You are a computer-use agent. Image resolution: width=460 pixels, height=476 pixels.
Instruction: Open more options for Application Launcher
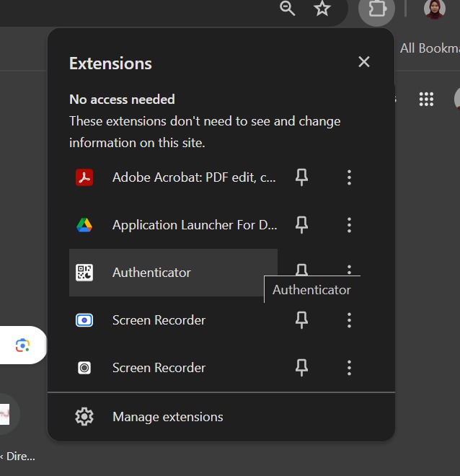point(349,225)
